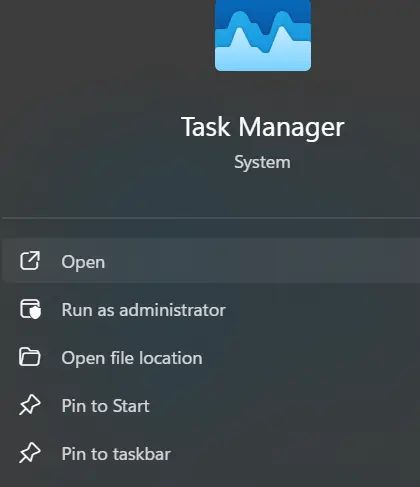Image resolution: width=420 pixels, height=487 pixels.
Task: Click the Pin to taskbar pin icon
Action: pyautogui.click(x=30, y=453)
